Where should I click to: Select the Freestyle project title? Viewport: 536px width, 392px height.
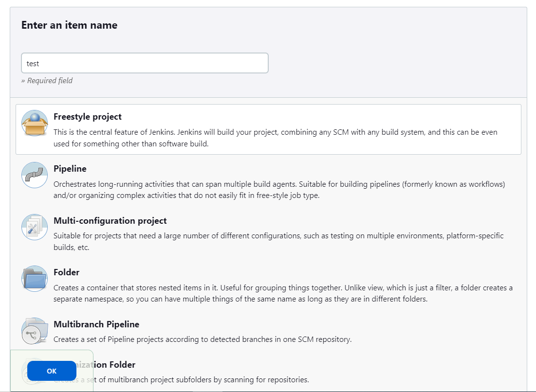point(88,117)
